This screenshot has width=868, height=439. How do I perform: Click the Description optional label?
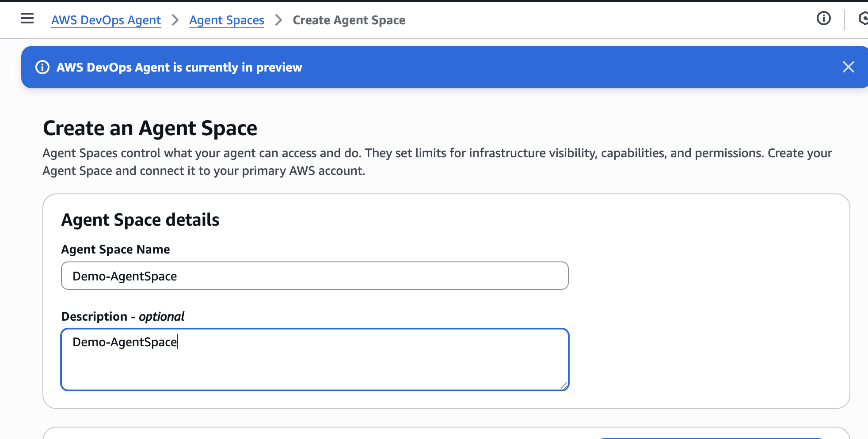tap(123, 317)
